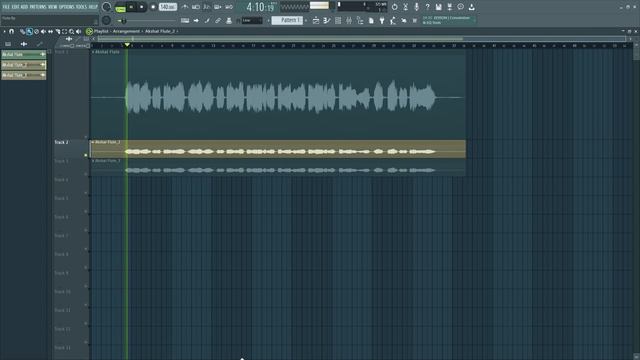The image size is (640, 360).
Task: Open the Mixer icon
Action: (349, 20)
